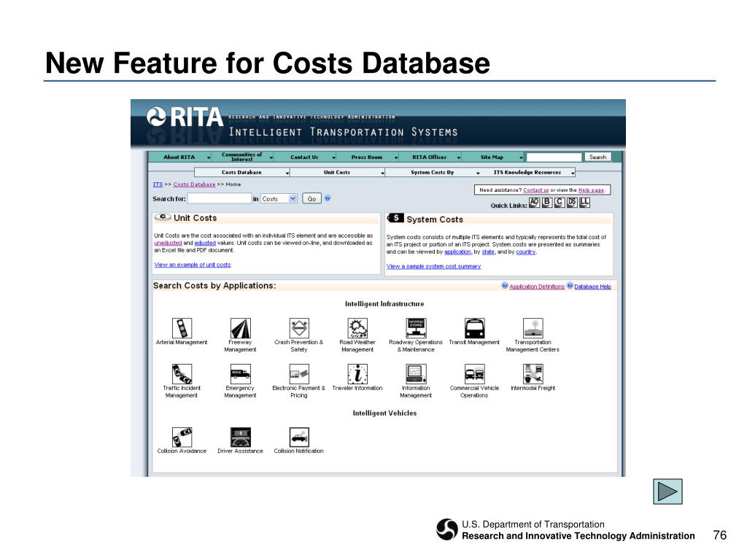Click the Costs Database breadcrumb link
The height and width of the screenshot is (560, 747).
tap(194, 184)
